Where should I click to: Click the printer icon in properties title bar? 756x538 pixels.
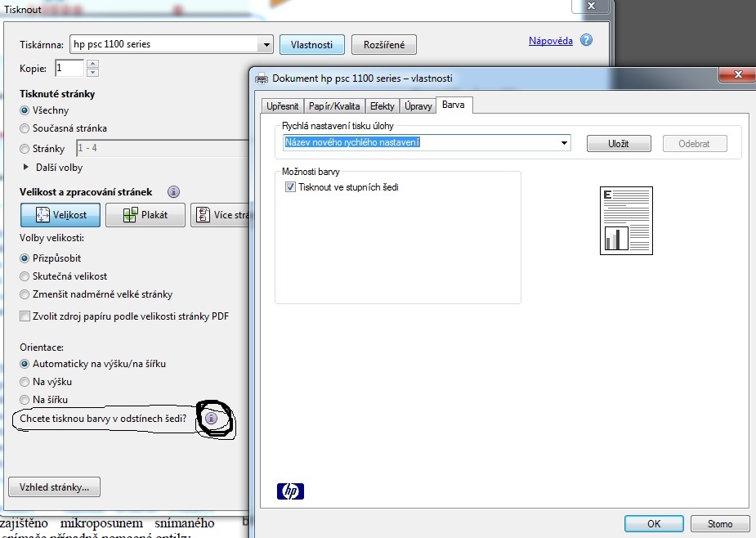[261, 78]
